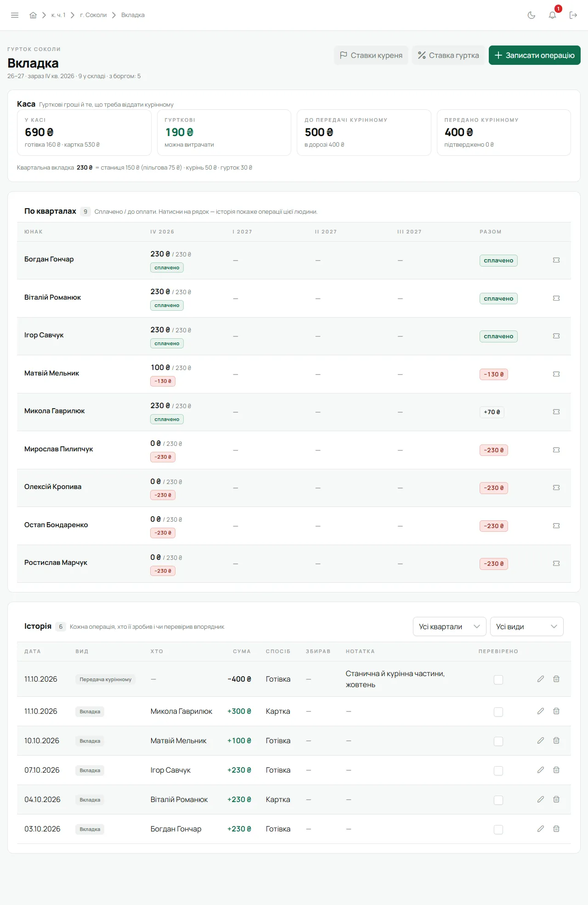Screen dimensions: 588x905
Task: Tick verified checkbox for Передача курінному
Action: tap(498, 679)
